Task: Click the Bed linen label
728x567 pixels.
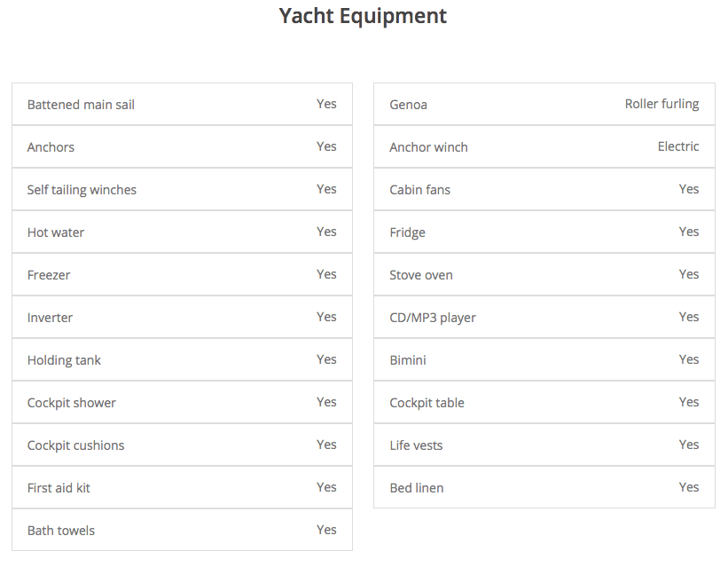Action: [x=417, y=488]
